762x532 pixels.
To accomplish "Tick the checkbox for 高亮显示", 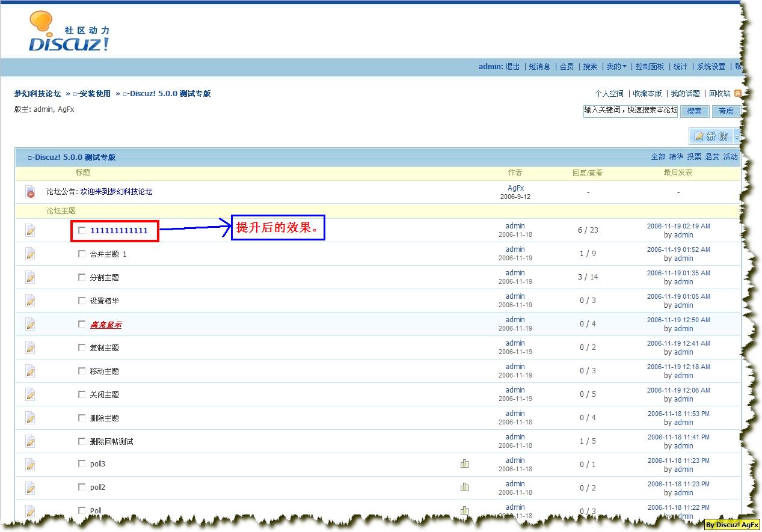I will 82,323.
